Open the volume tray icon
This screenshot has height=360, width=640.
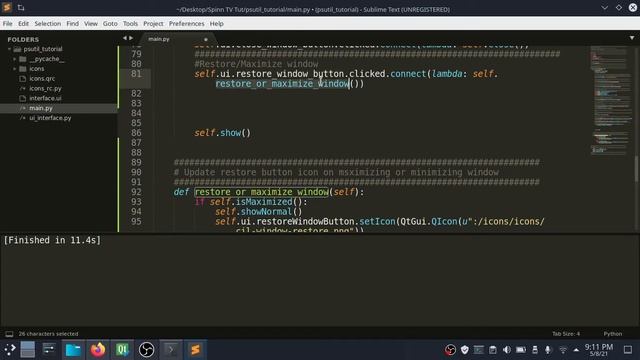(507, 350)
